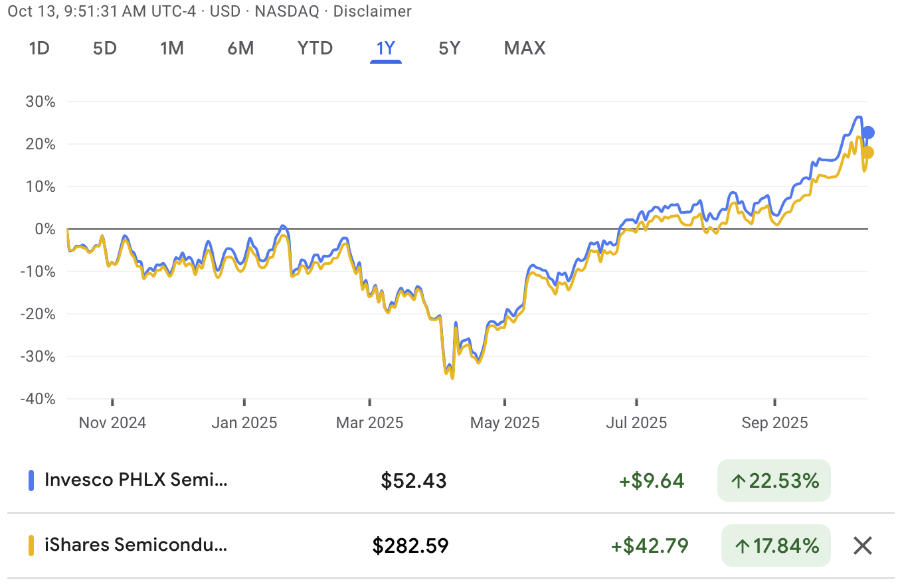The width and height of the screenshot is (898, 588).
Task: Open the 5Y chart range
Action: (x=449, y=48)
